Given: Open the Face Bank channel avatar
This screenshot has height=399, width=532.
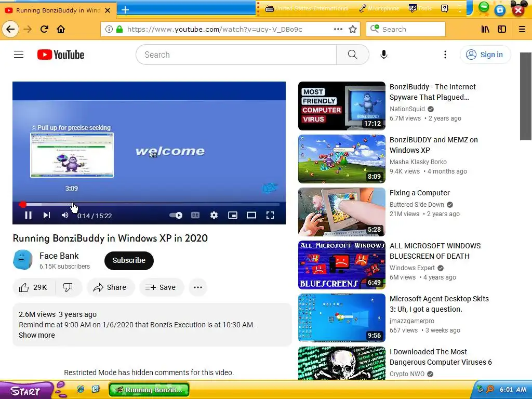Looking at the screenshot, I should (x=23, y=260).
